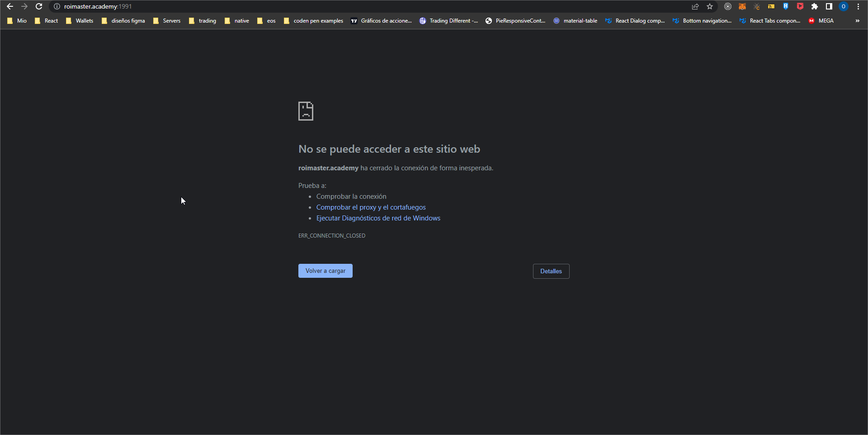The image size is (868, 435).
Task: Click the site information icon beside the URL
Action: point(57,6)
